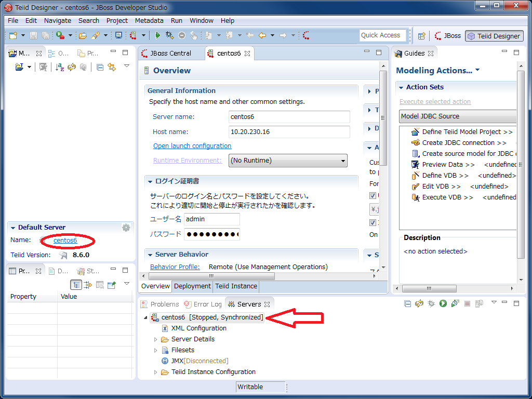The height and width of the screenshot is (399, 532).
Task: Click the Save All icon in the toolbar
Action: pos(45,35)
